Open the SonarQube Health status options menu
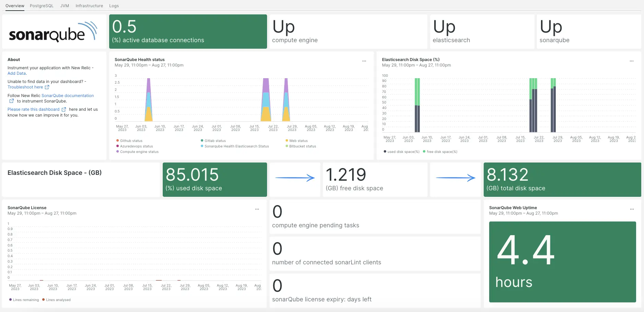The image size is (644, 312). pyautogui.click(x=364, y=61)
